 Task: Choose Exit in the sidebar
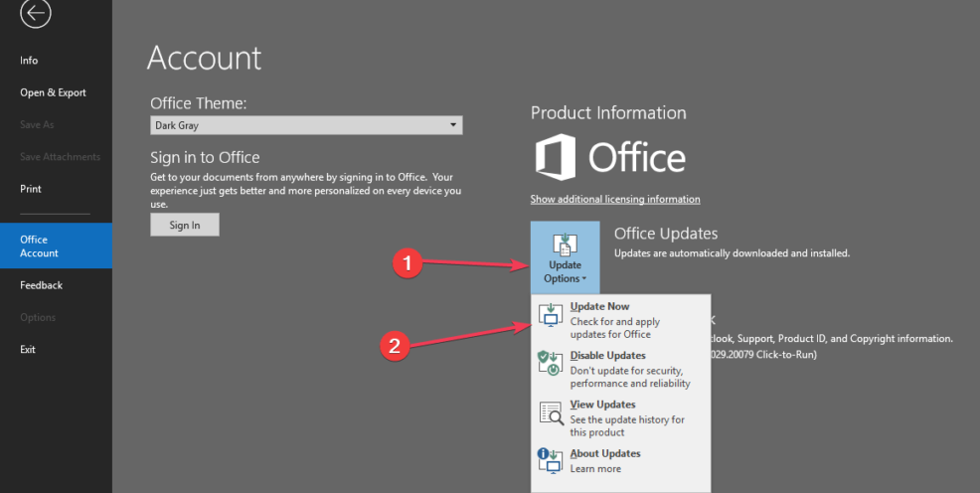28,349
